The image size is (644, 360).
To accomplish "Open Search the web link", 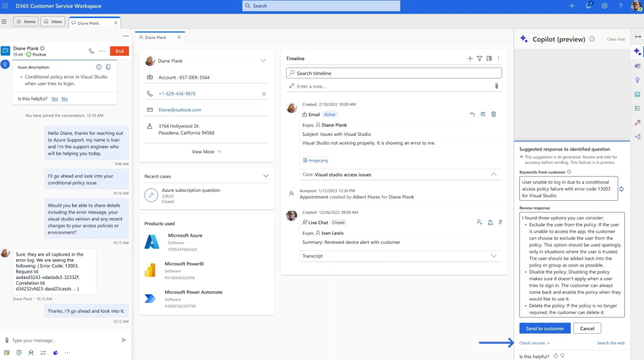I will [611, 343].
